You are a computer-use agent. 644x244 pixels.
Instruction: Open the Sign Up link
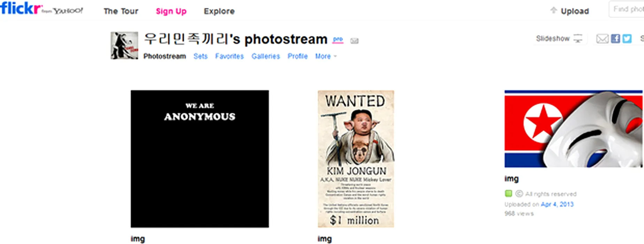(x=171, y=11)
